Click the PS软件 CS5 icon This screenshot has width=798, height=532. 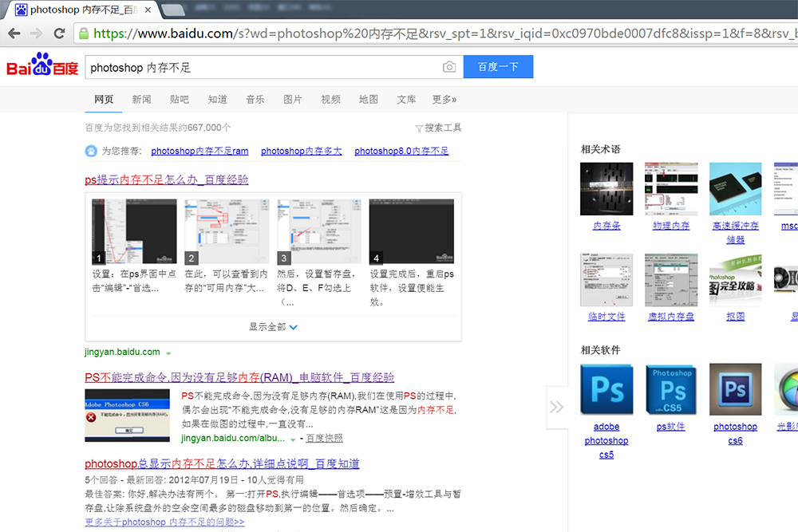[x=671, y=390]
